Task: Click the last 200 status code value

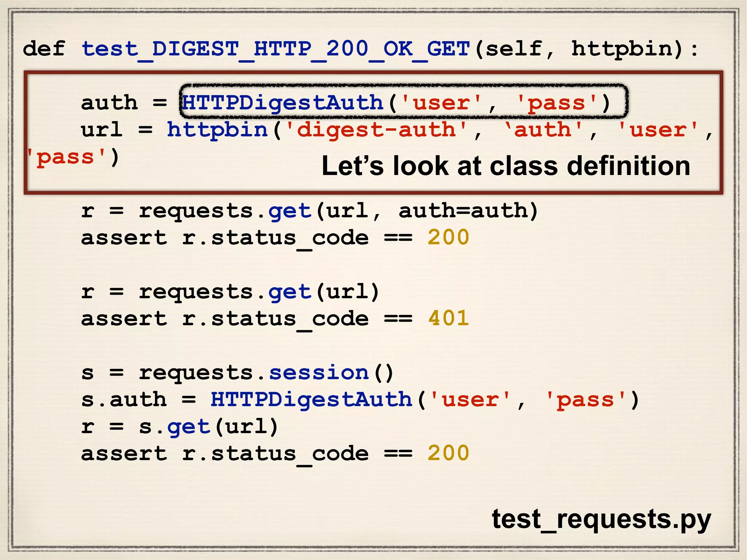Action: point(448,454)
